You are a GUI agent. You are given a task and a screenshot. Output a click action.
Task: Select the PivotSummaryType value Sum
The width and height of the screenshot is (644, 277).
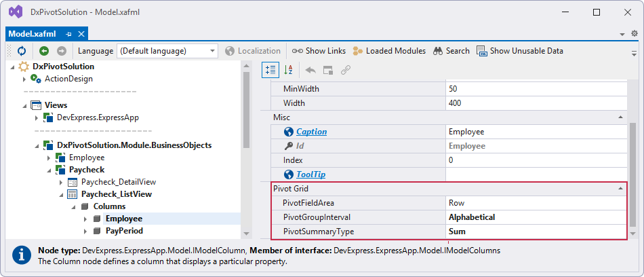(536, 232)
